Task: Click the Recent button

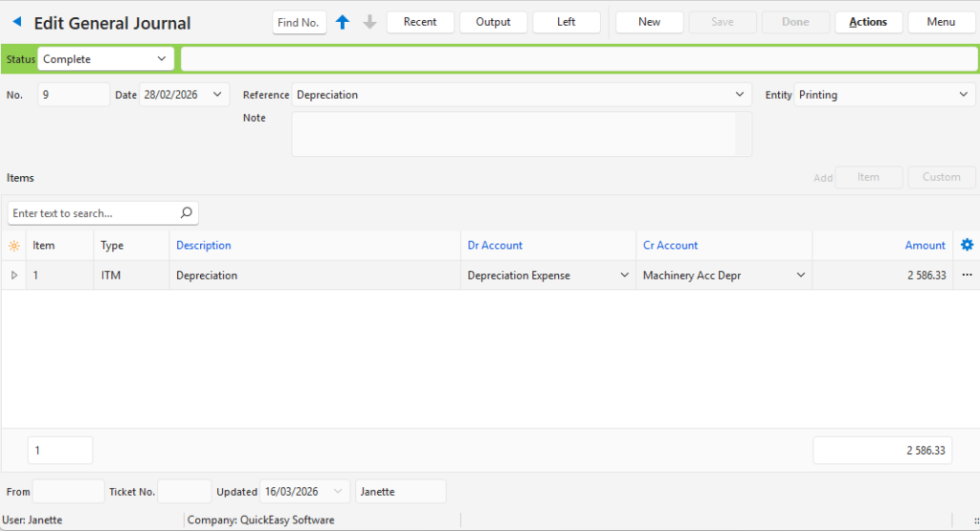Action: coord(420,22)
